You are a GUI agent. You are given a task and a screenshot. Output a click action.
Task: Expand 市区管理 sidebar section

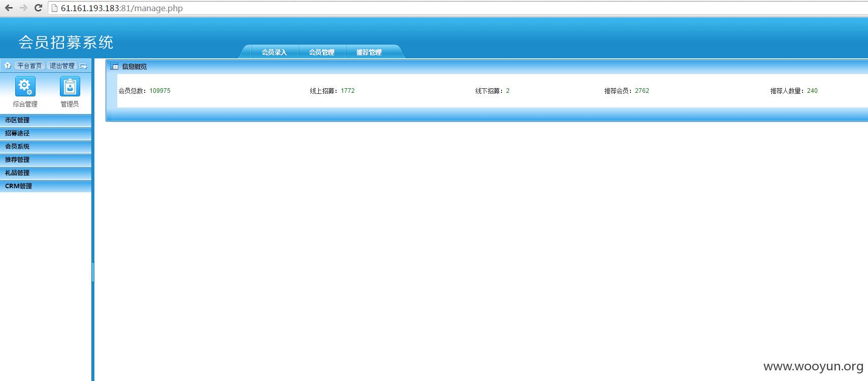(x=46, y=120)
